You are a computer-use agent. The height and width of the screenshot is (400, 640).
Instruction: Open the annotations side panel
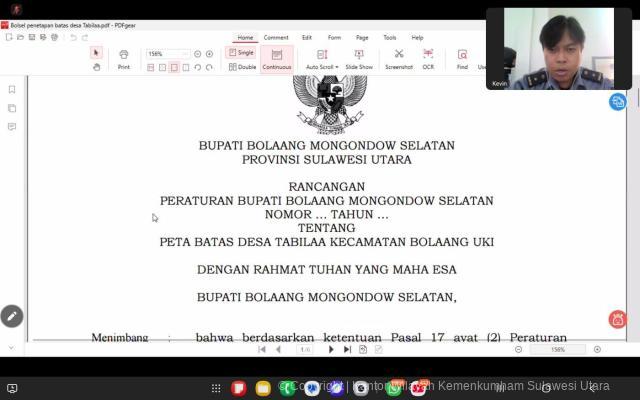12,127
